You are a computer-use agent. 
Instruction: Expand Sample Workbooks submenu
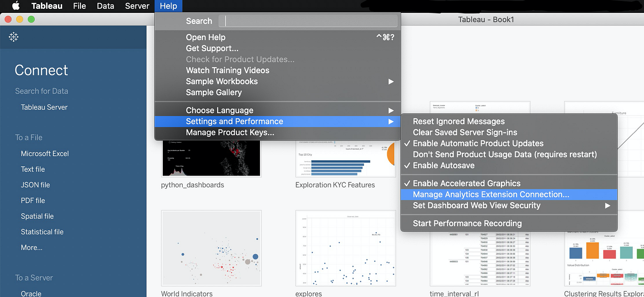[278, 82]
